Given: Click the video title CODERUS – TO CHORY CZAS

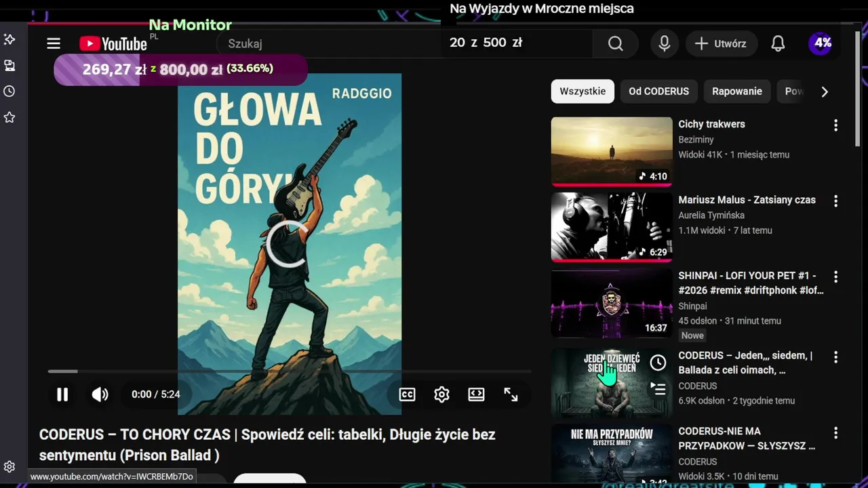Looking at the screenshot, I should point(267,445).
